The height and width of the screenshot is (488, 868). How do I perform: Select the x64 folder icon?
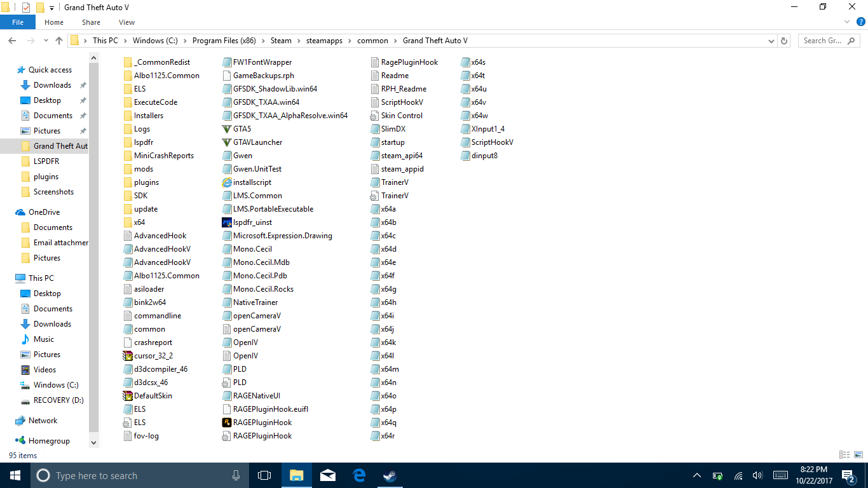coord(128,222)
